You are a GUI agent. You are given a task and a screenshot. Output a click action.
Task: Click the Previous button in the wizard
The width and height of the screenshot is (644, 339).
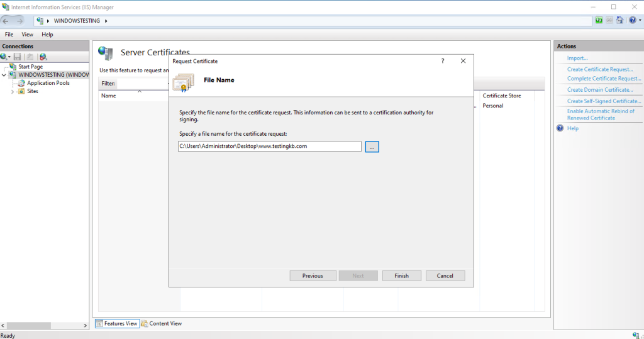313,275
